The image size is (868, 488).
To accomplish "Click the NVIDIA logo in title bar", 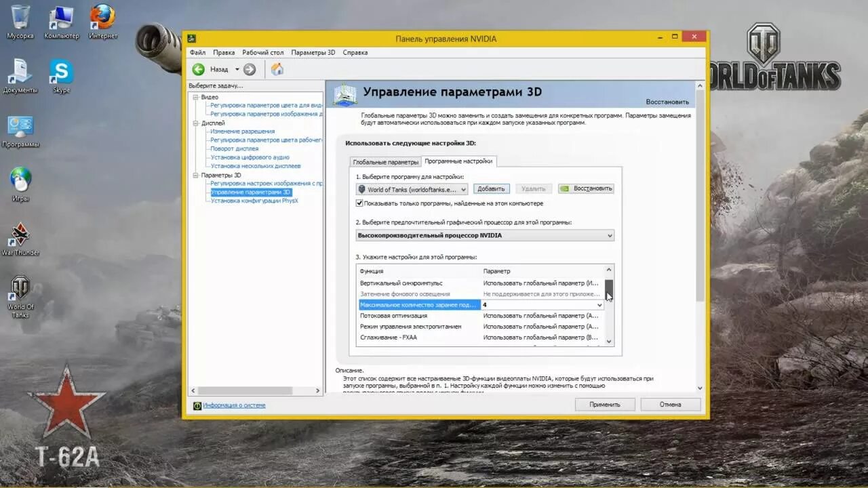I will point(193,39).
